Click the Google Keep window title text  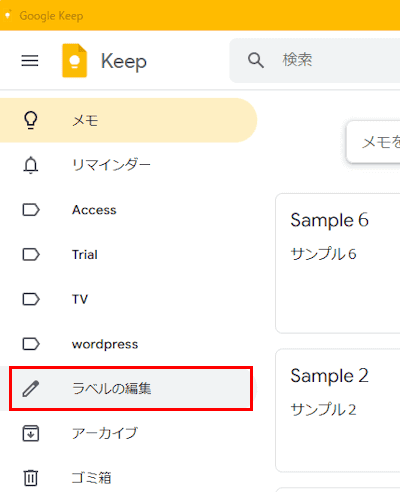(x=51, y=16)
